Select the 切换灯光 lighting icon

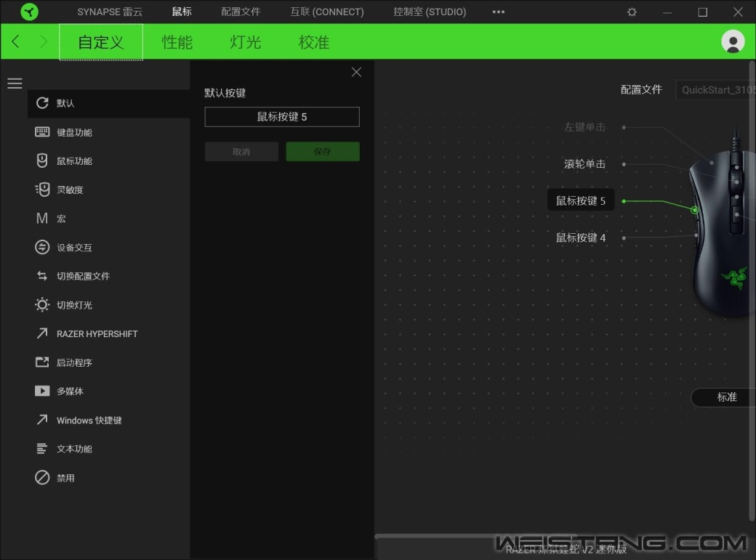coord(42,304)
